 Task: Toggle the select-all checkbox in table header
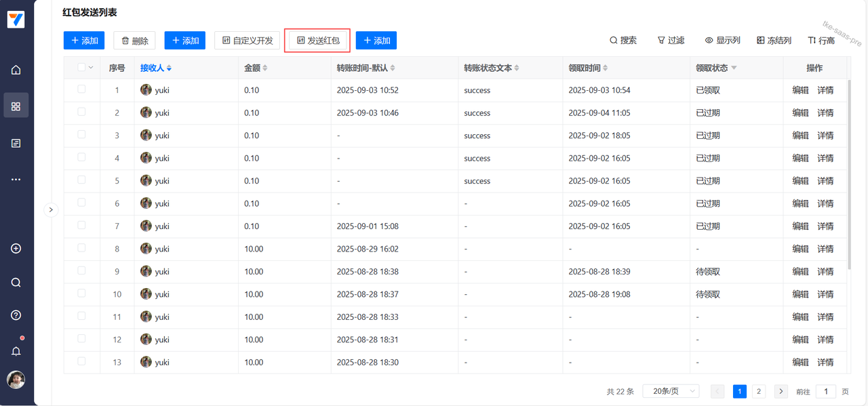coord(81,67)
